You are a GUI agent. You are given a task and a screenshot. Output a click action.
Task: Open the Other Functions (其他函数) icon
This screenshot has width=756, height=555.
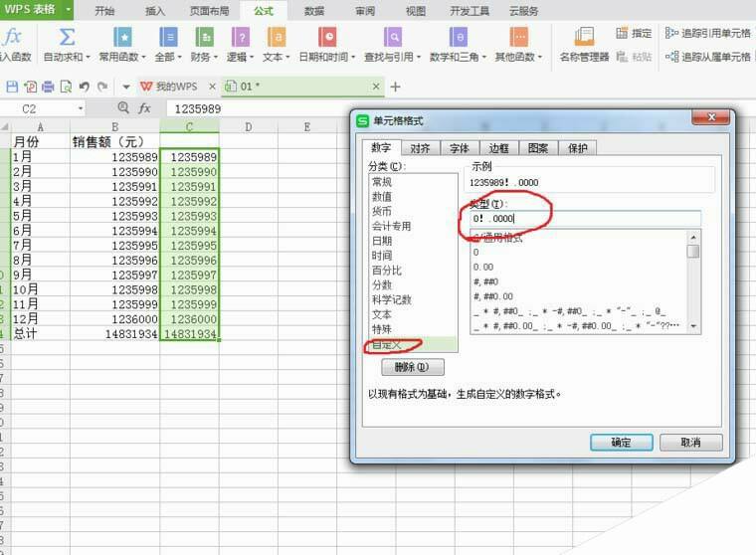pyautogui.click(x=519, y=37)
